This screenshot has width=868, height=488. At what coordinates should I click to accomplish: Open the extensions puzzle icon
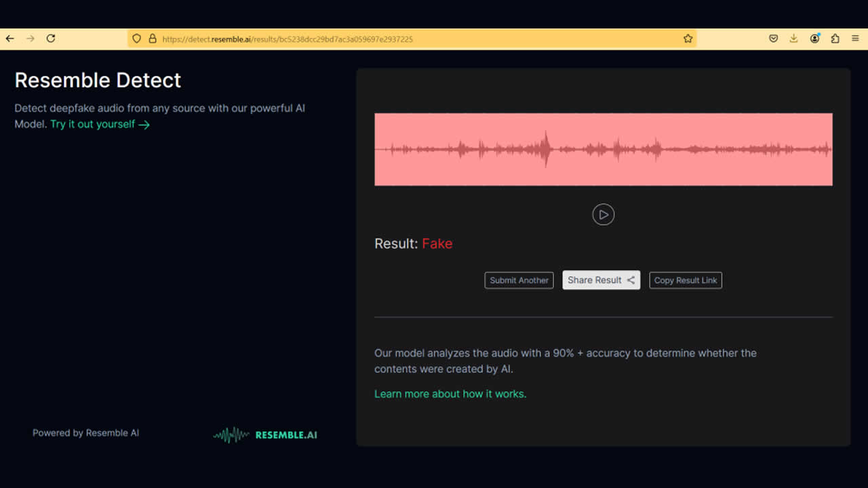pos(835,39)
